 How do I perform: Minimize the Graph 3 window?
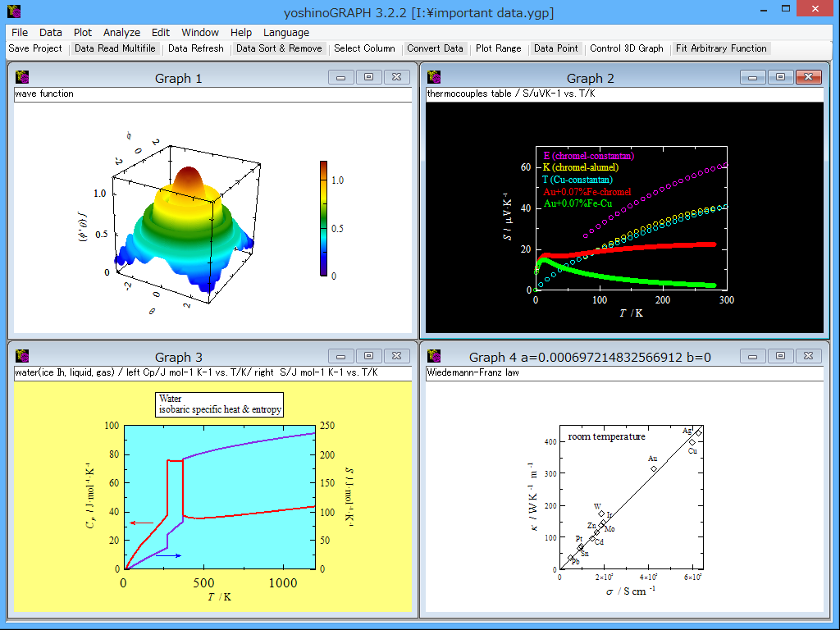pyautogui.click(x=340, y=356)
